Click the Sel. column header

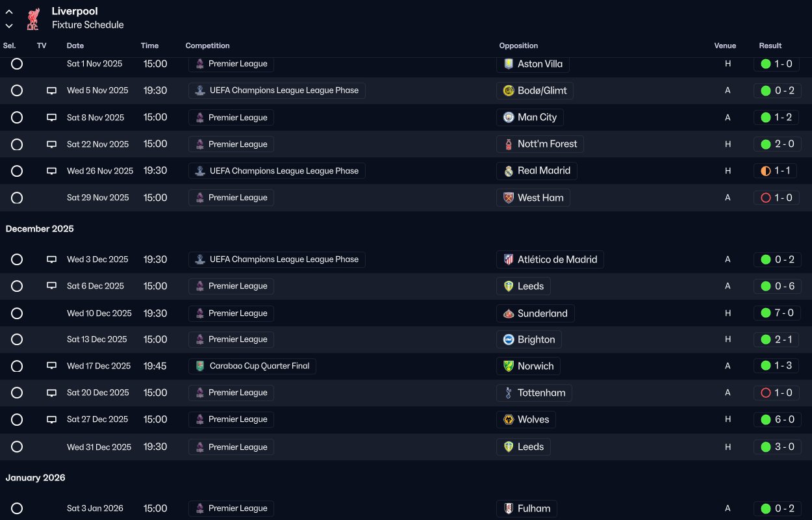(10, 45)
